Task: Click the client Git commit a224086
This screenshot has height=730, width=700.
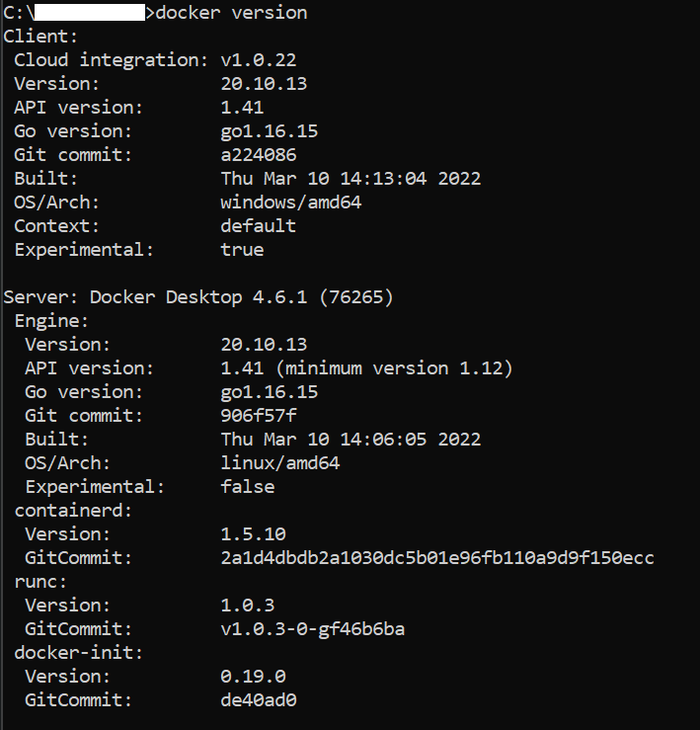Action: [259, 155]
